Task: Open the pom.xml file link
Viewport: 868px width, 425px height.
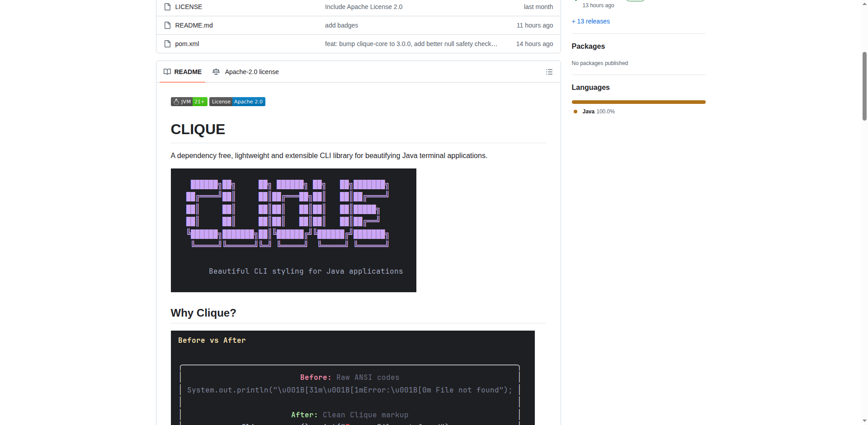Action: 187,44
